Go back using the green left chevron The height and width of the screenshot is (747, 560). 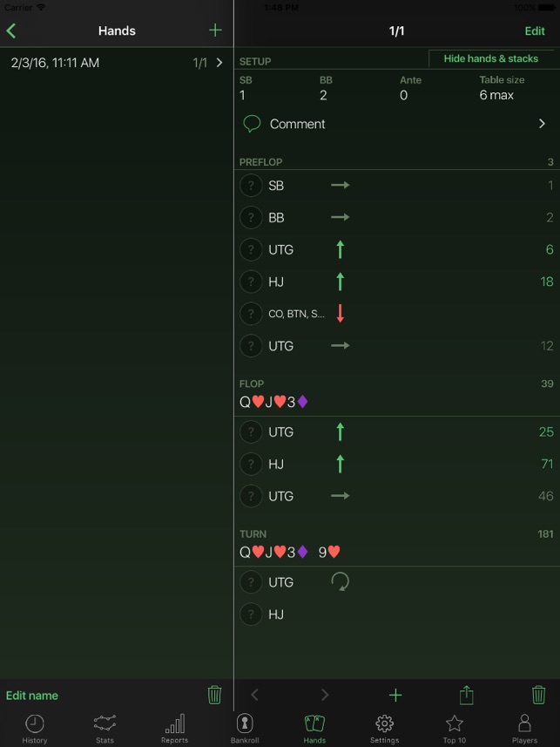(x=11, y=31)
